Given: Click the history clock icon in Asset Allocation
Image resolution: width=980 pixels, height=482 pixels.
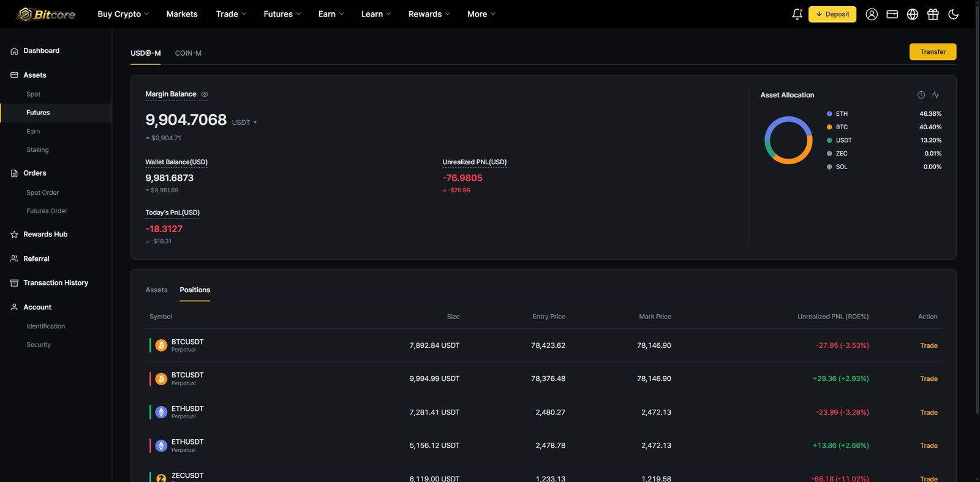Looking at the screenshot, I should click(921, 95).
